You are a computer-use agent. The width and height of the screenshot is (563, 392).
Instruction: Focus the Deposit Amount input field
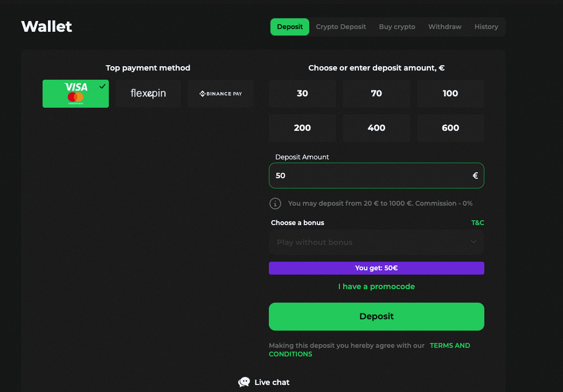pyautogui.click(x=376, y=176)
